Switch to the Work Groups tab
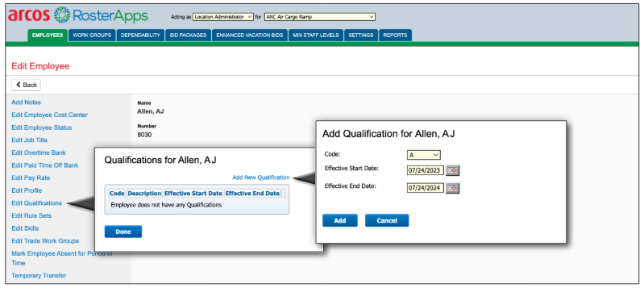This screenshot has width=644, height=292. tap(92, 35)
